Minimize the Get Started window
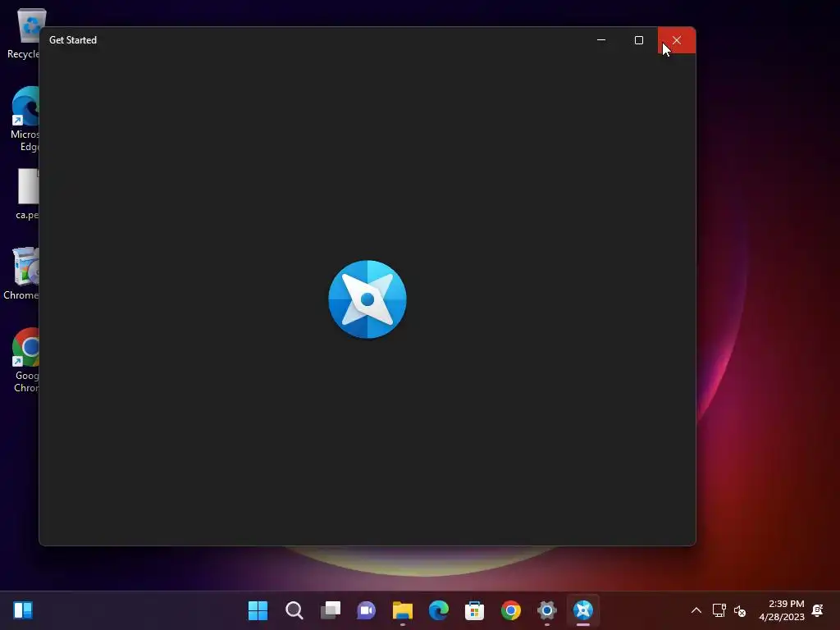840x630 pixels. [601, 40]
